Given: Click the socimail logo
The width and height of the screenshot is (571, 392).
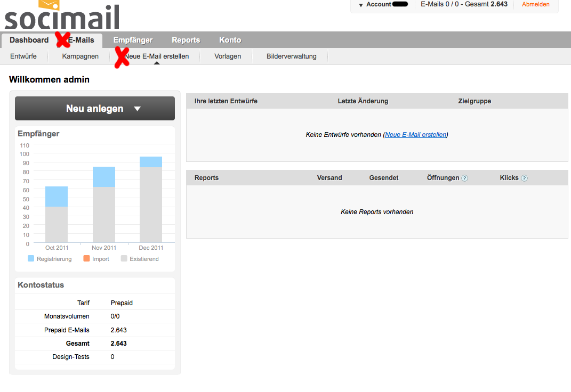Looking at the screenshot, I should click(x=62, y=15).
